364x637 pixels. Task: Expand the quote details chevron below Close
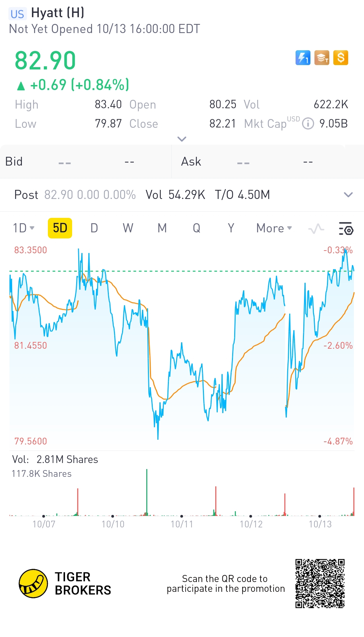pos(182,139)
